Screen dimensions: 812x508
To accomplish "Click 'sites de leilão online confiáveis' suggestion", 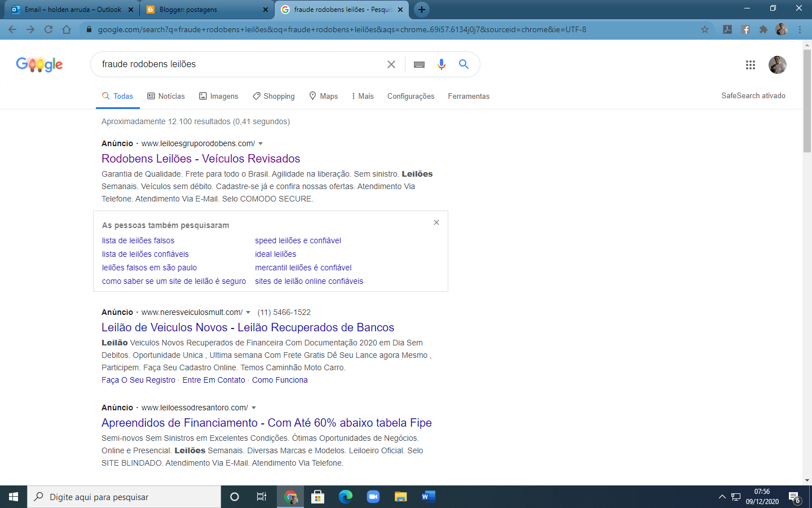I will click(x=309, y=281).
